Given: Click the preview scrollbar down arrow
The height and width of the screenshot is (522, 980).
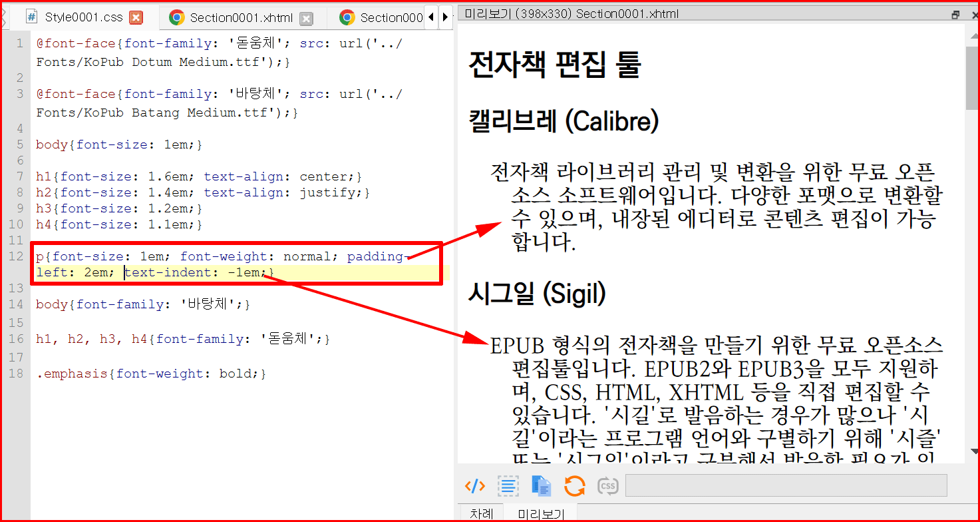Looking at the screenshot, I should point(973,451).
